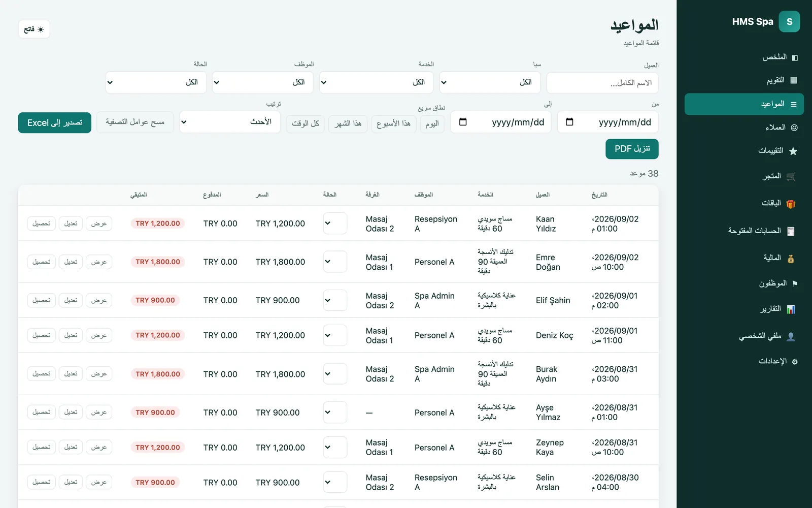Image resolution: width=812 pixels, height=508 pixels.
Task: Open the star icon for التقييمات
Action: click(793, 151)
